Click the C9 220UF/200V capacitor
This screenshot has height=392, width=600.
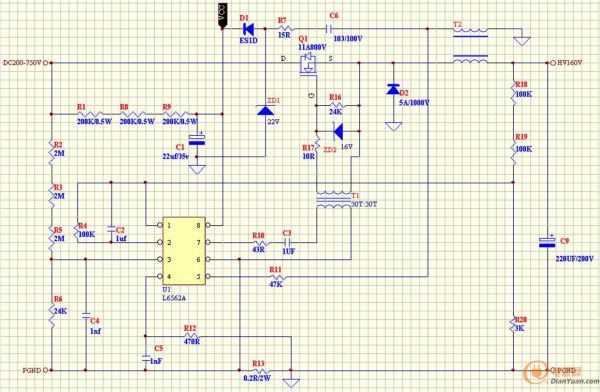547,242
